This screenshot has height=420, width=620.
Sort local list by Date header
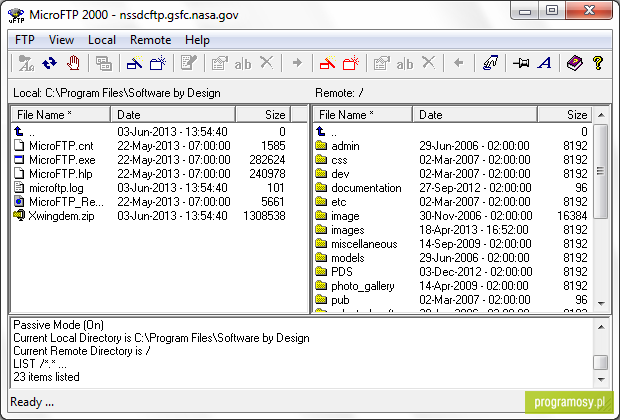[x=173, y=115]
